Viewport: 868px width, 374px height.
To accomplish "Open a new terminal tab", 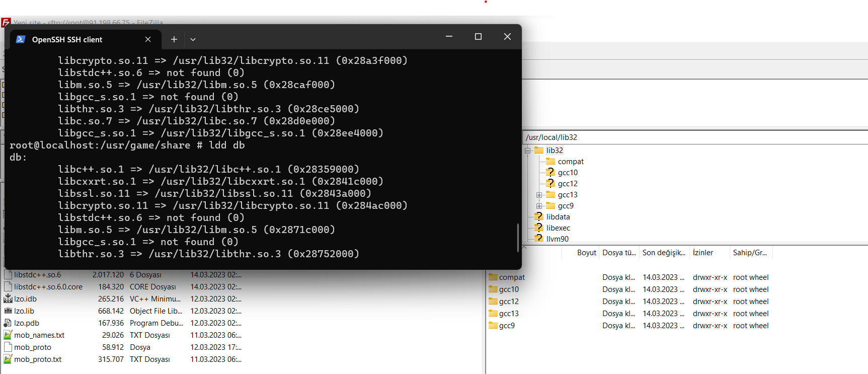I will pyautogui.click(x=174, y=39).
